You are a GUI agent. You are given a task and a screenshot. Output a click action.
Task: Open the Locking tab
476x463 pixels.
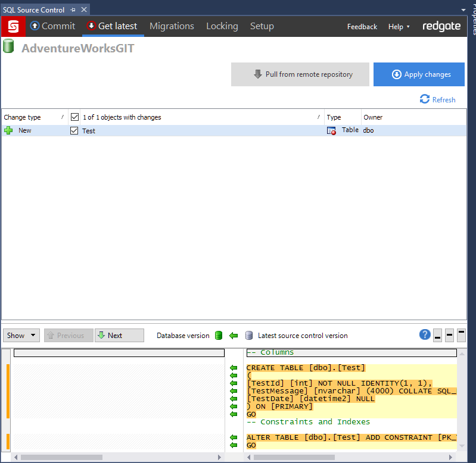point(222,26)
